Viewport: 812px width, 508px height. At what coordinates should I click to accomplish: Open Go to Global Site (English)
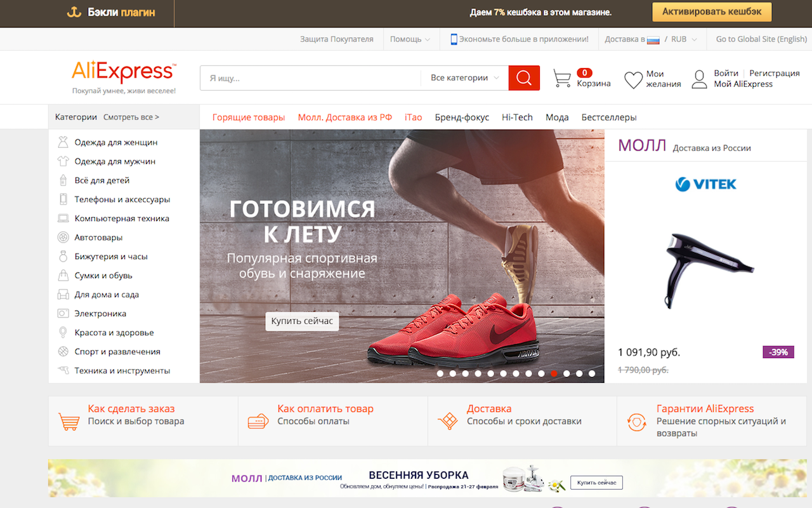[761, 39]
